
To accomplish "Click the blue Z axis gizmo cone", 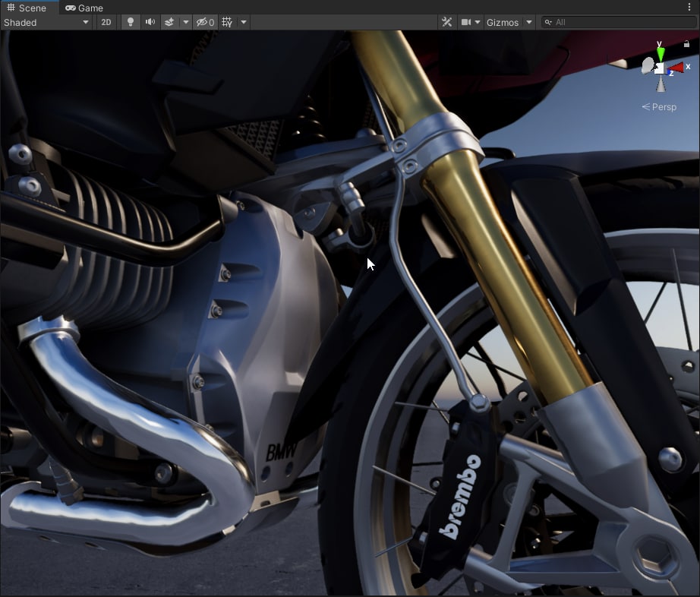I will click(x=670, y=72).
